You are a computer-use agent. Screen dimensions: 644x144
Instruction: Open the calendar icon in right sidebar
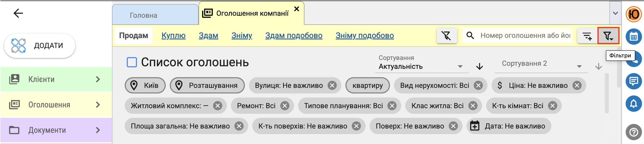click(634, 36)
